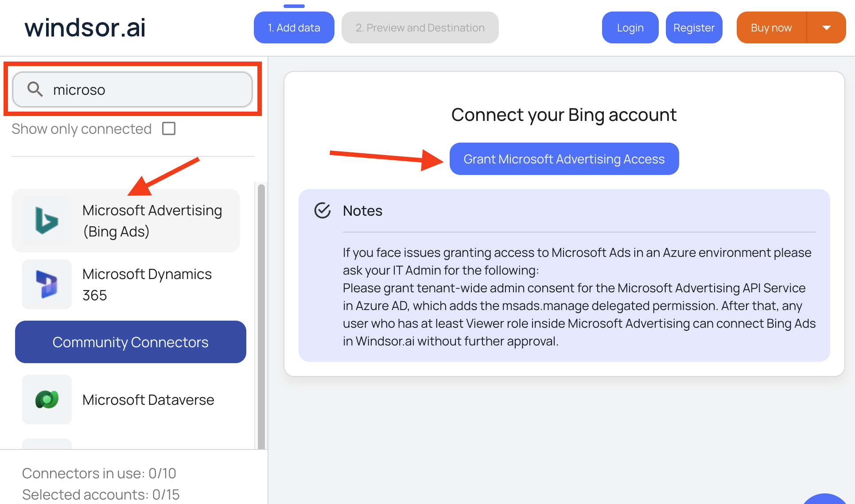The height and width of the screenshot is (504, 855).
Task: Click the magnifier icon in search box
Action: tap(35, 89)
